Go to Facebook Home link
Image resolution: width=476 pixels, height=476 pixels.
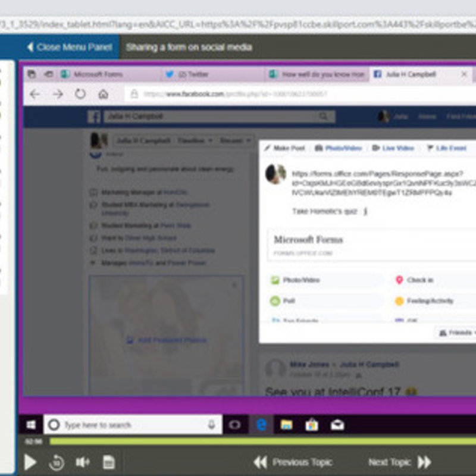[427, 117]
